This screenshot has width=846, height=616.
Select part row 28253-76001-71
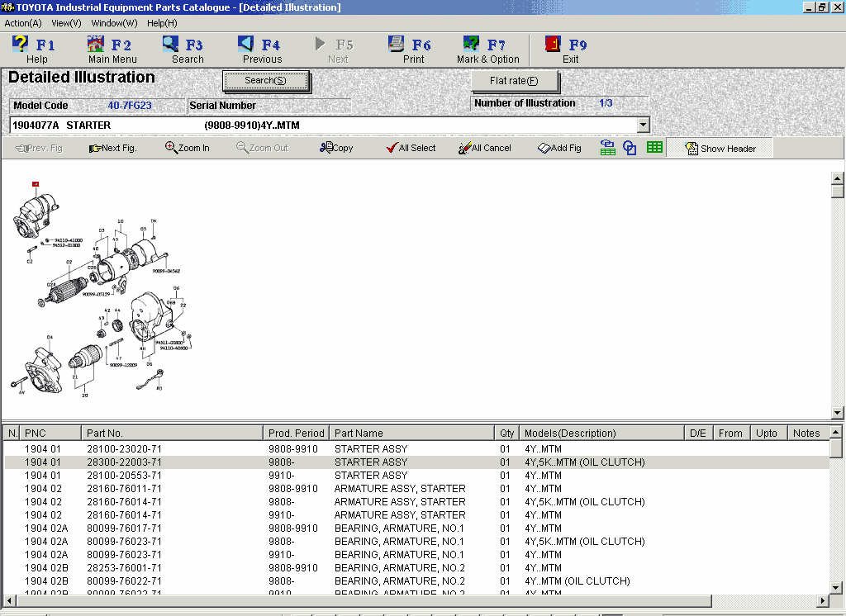click(x=416, y=568)
